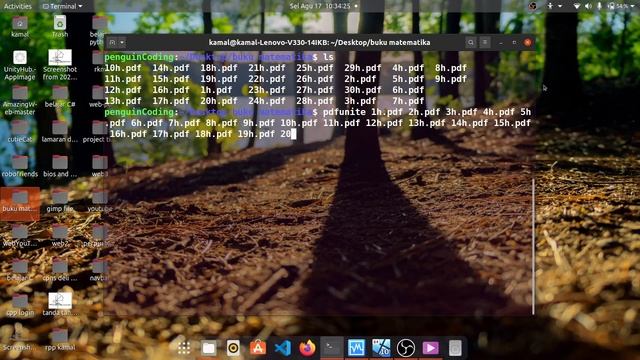This screenshot has height=360, width=640.
Task: Open the tanda tan... image file
Action: coord(60,304)
